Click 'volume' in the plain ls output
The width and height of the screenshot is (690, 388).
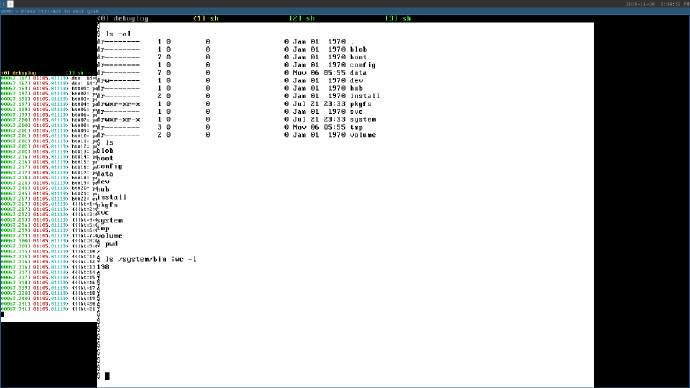[109, 236]
